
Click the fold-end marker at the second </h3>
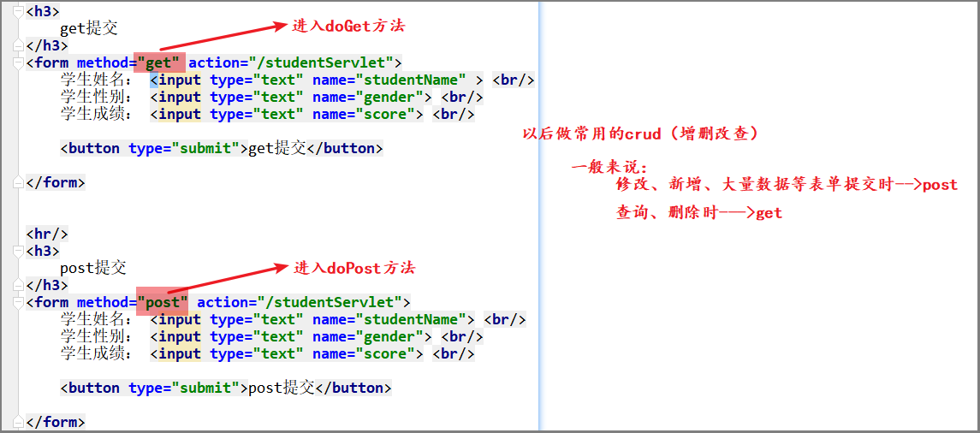[19, 285]
